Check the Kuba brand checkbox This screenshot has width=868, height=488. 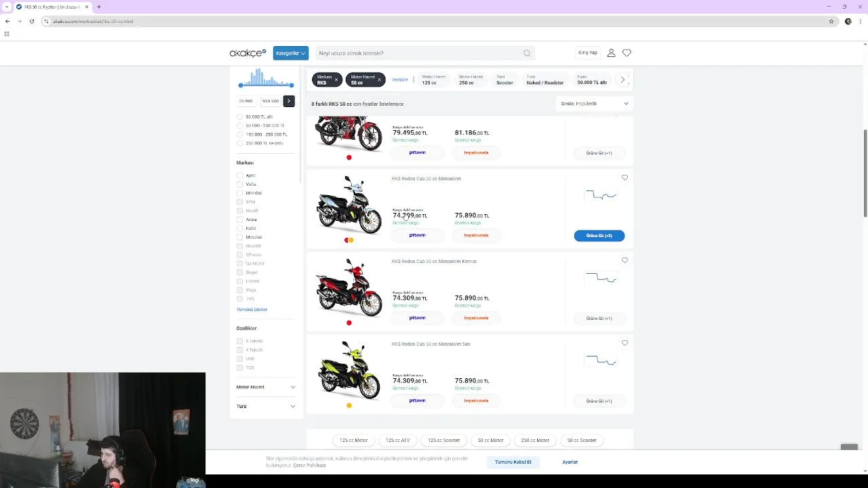click(239, 228)
